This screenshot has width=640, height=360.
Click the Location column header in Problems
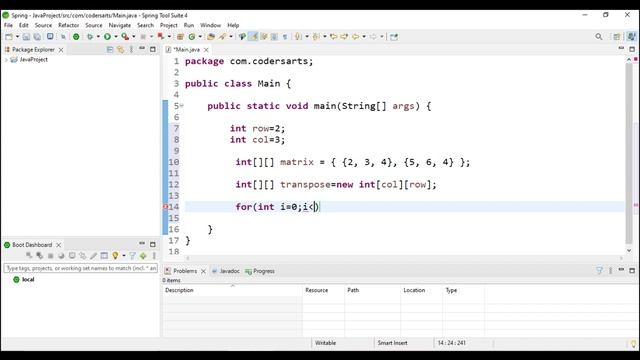click(422, 290)
